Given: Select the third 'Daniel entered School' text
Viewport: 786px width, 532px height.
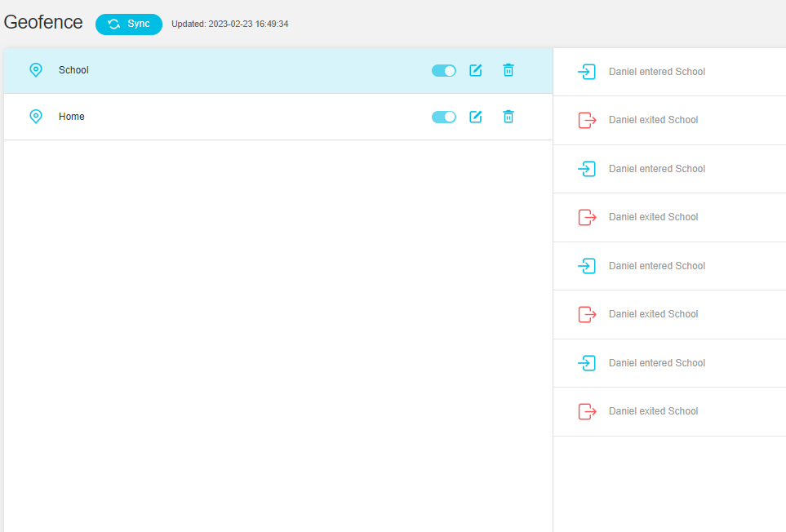Looking at the screenshot, I should click(x=657, y=266).
